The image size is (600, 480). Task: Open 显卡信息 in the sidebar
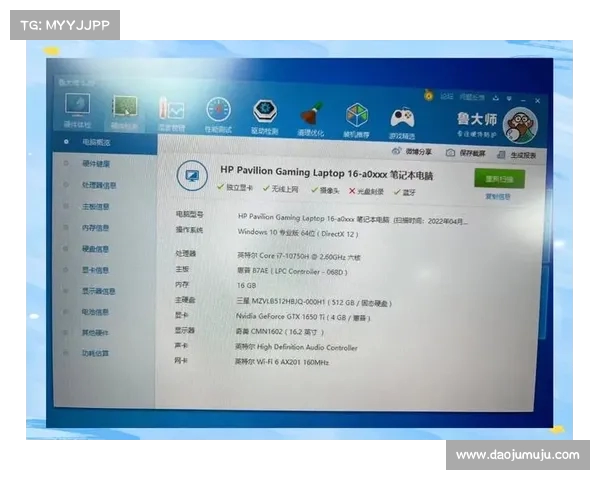pyautogui.click(x=95, y=270)
